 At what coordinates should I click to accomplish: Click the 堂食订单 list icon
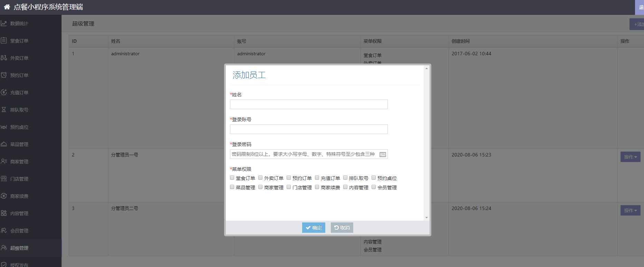pos(4,40)
